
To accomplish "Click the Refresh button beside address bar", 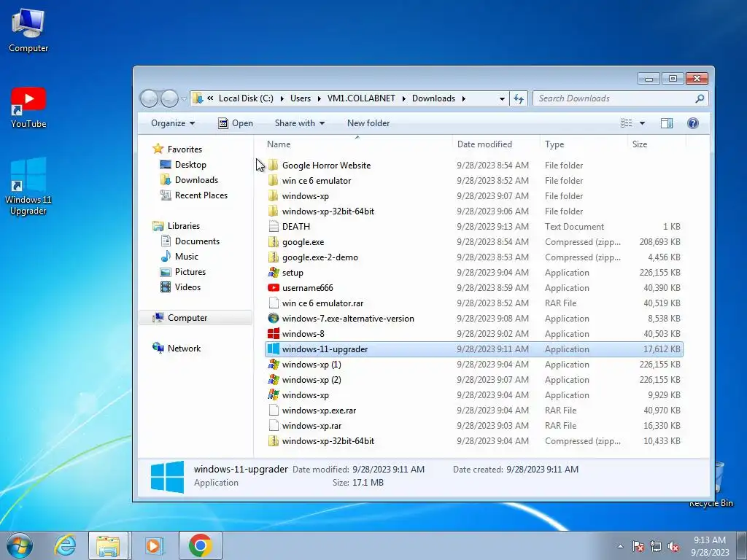I will (x=519, y=98).
